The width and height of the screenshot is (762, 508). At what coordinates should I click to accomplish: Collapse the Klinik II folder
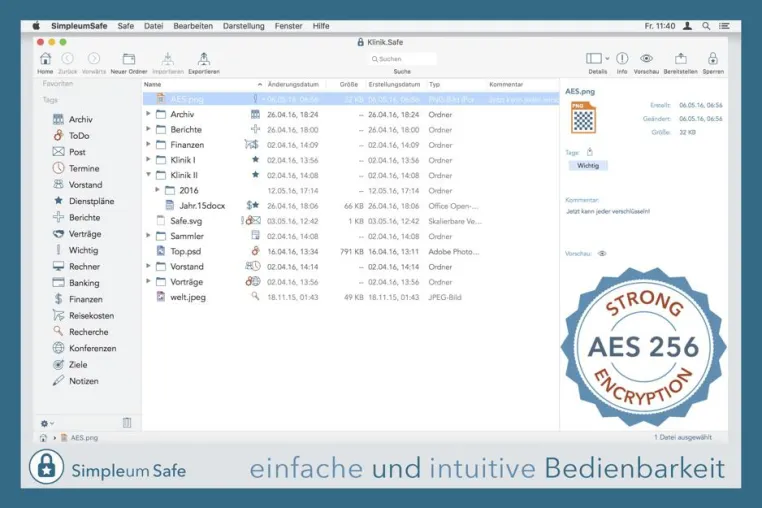pos(148,175)
